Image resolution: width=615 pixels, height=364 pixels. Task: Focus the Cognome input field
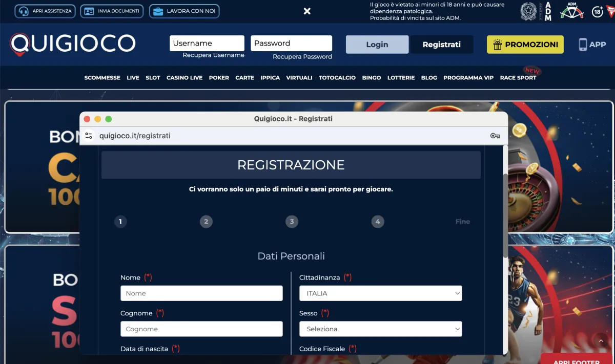201,329
